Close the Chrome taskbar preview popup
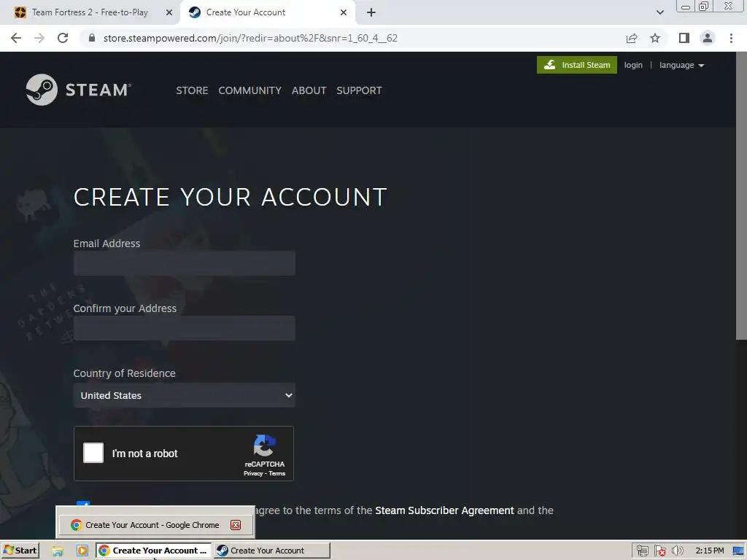747x560 pixels. (x=236, y=525)
